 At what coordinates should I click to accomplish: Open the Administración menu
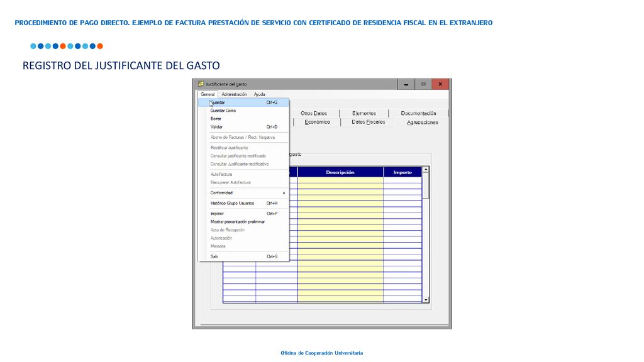point(234,94)
